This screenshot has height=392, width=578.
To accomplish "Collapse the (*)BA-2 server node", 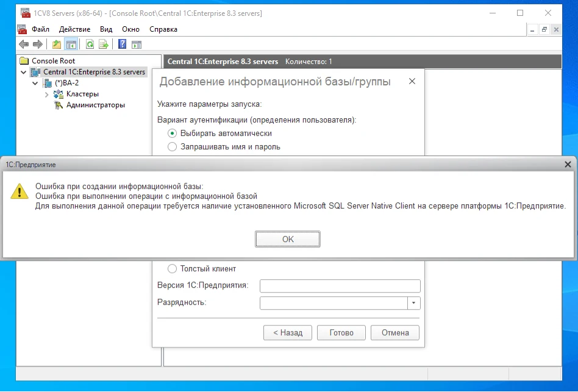I will point(35,84).
